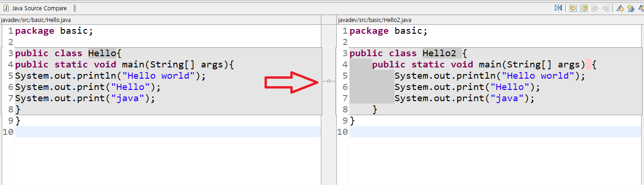Click the print("java") line in right pane
The height and width of the screenshot is (185, 644).
click(464, 98)
